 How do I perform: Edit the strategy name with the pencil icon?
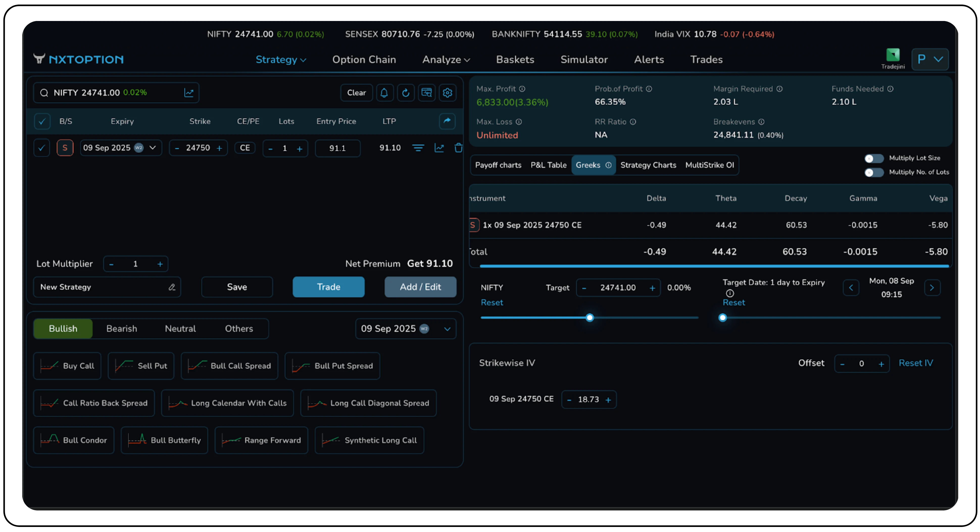click(x=172, y=287)
